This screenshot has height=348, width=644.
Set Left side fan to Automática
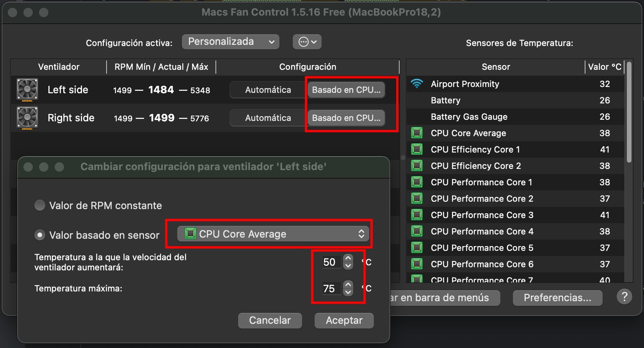tap(268, 90)
